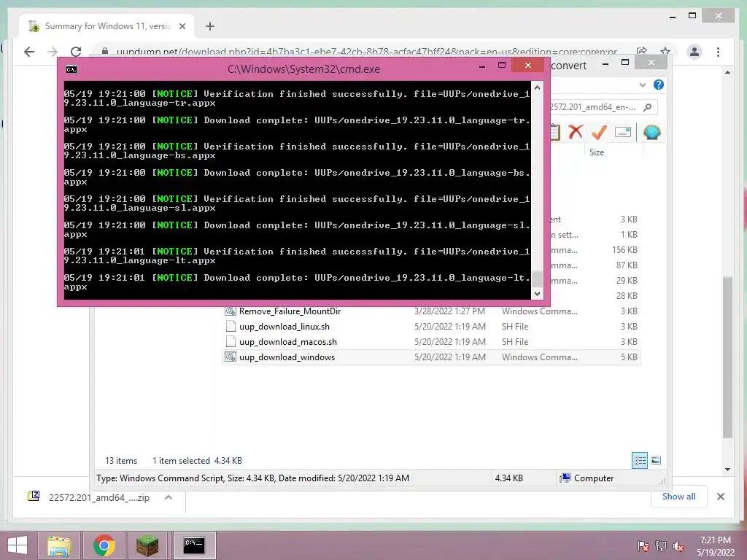The height and width of the screenshot is (560, 747).
Task: Expand the Explorer ribbon chevron
Action: pos(642,85)
